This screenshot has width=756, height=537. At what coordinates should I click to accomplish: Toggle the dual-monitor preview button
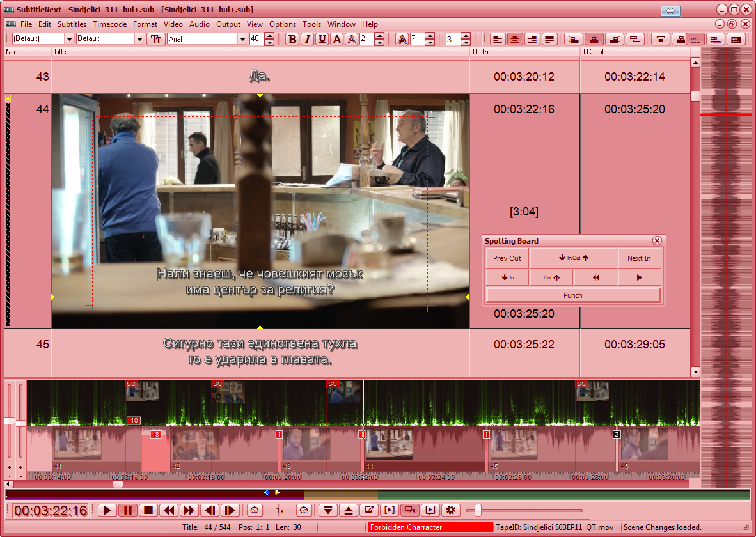coord(410,510)
